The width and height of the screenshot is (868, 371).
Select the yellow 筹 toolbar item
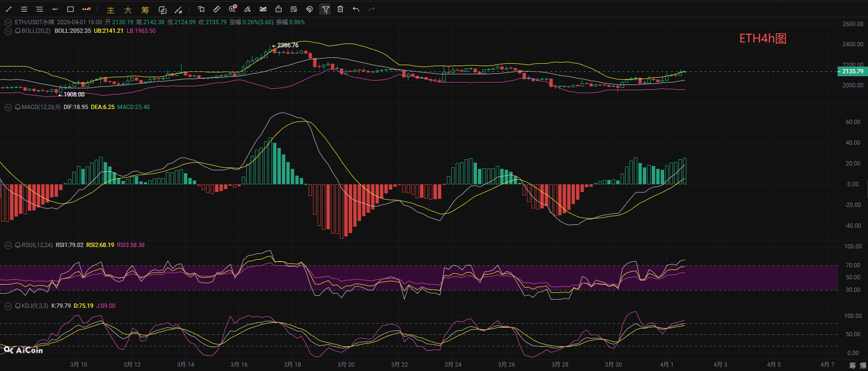[145, 10]
